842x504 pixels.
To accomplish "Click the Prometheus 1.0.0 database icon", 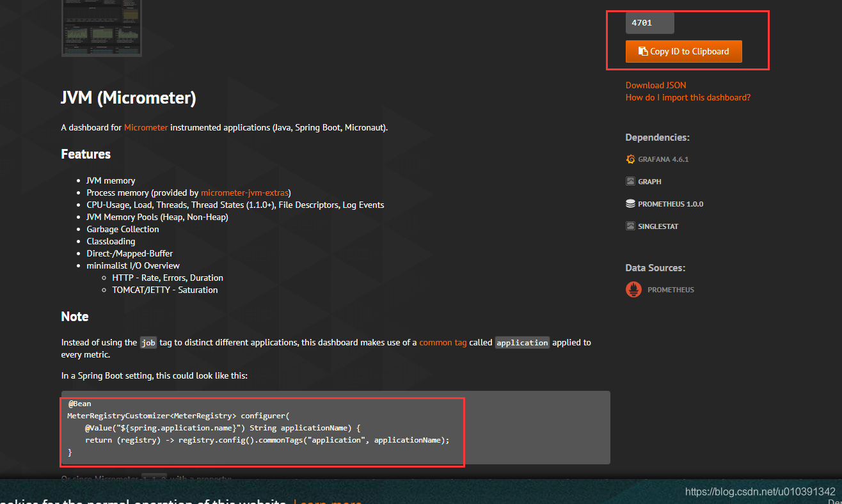I will pyautogui.click(x=630, y=204).
